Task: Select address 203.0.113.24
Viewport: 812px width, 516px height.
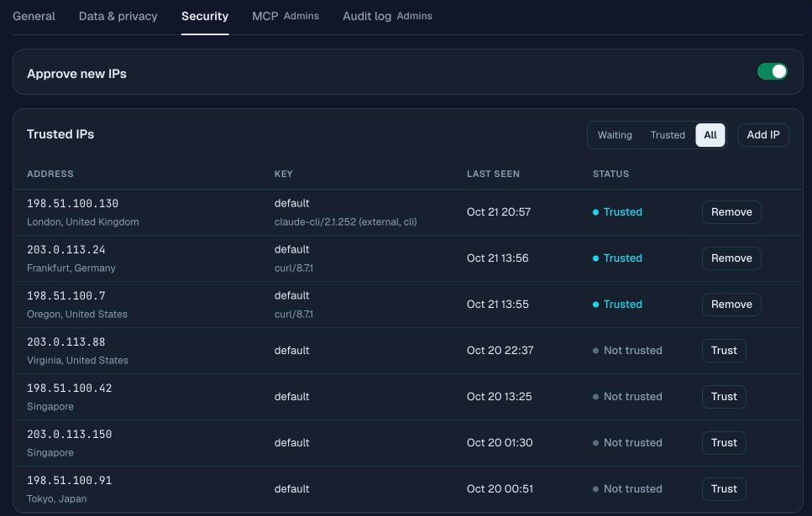Action: (65, 249)
